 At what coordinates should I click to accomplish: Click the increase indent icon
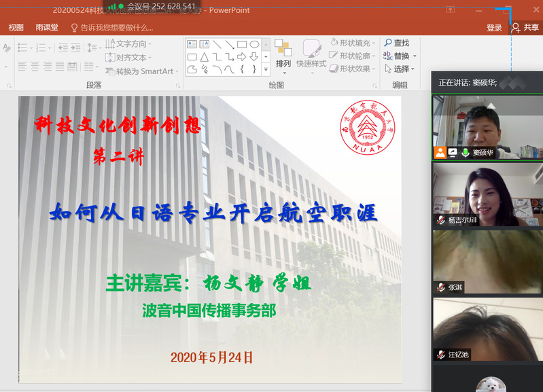pos(77,48)
